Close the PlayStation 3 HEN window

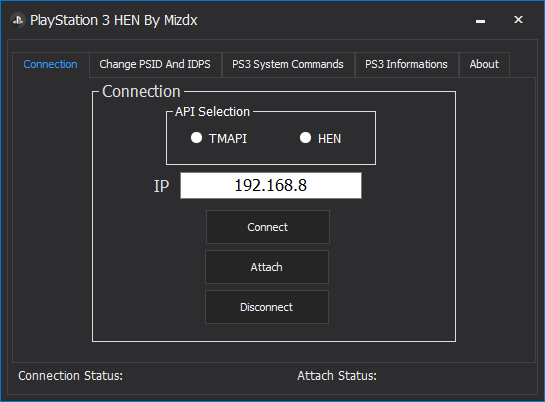(518, 20)
